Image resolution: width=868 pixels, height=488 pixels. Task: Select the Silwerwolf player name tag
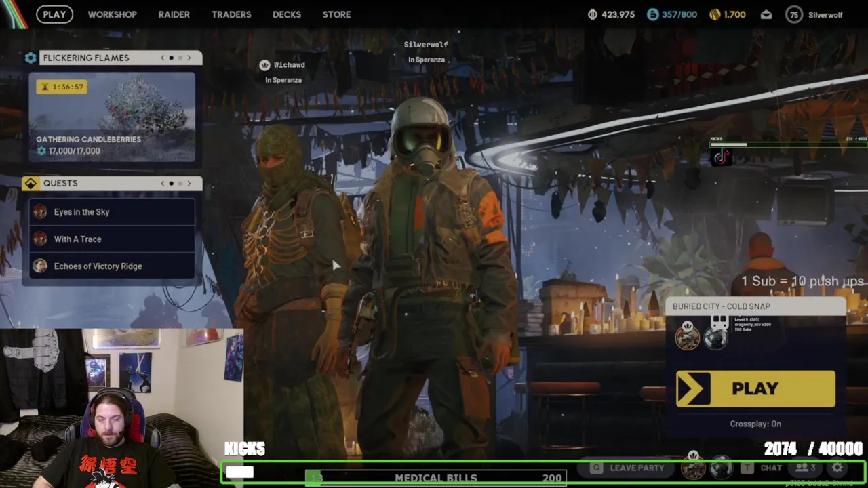pos(426,45)
